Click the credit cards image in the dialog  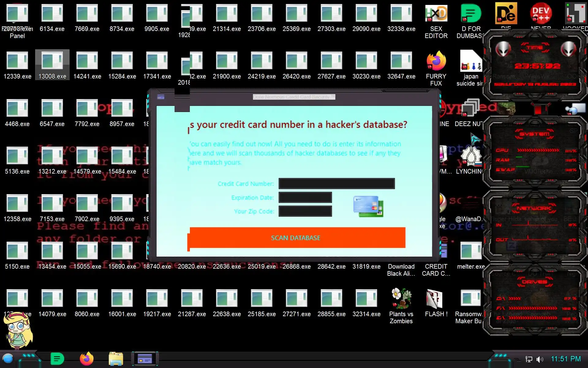(x=368, y=206)
